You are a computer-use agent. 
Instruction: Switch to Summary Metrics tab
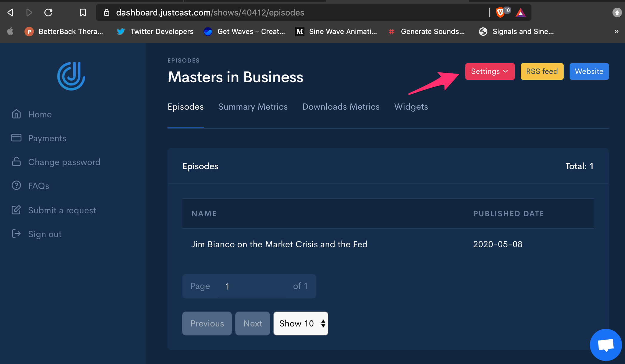(x=253, y=107)
